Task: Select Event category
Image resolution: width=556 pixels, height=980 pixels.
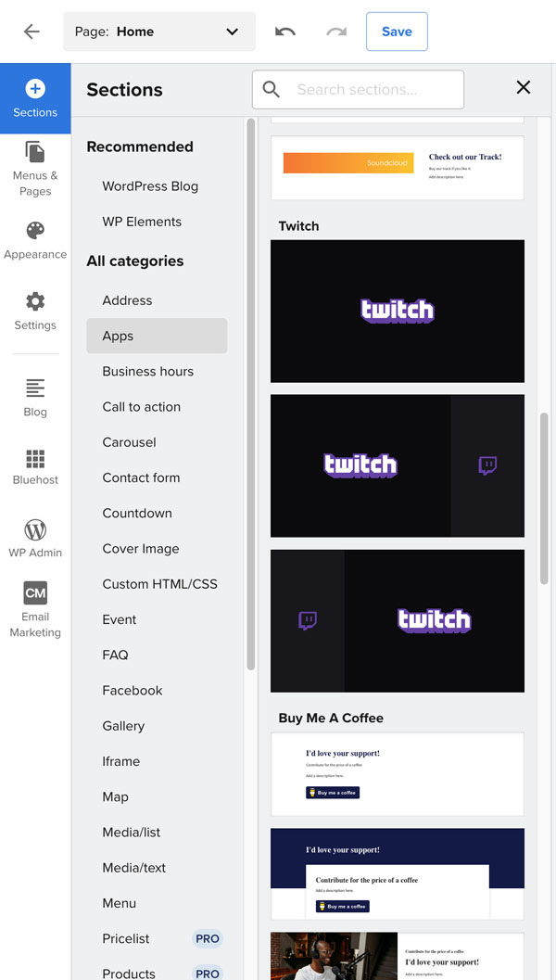Action: tap(120, 620)
